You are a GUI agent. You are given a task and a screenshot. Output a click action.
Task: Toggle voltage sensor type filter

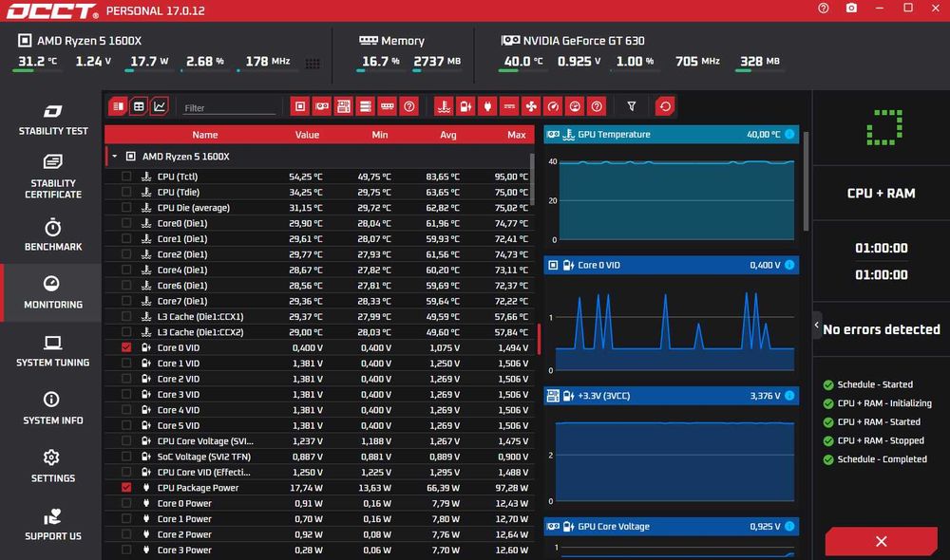pos(465,106)
